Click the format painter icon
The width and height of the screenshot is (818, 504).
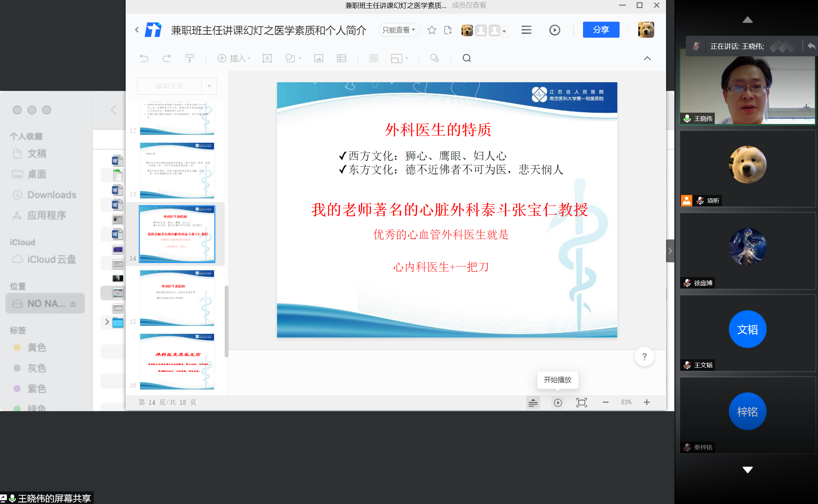(x=189, y=58)
